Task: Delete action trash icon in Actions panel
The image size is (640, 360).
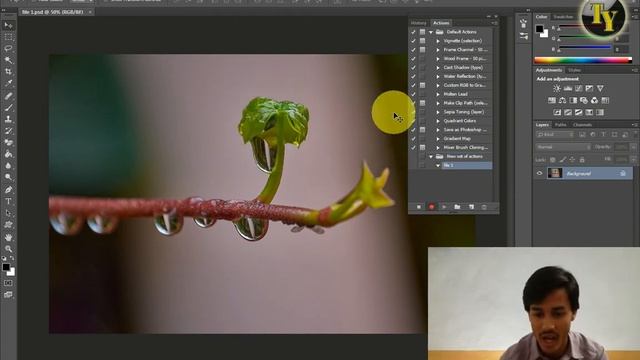Action: (x=484, y=207)
